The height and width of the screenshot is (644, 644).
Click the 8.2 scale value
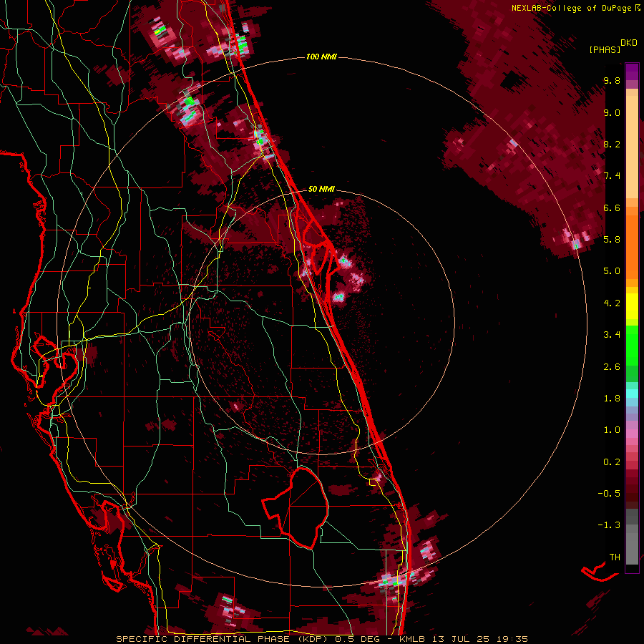pos(612,144)
